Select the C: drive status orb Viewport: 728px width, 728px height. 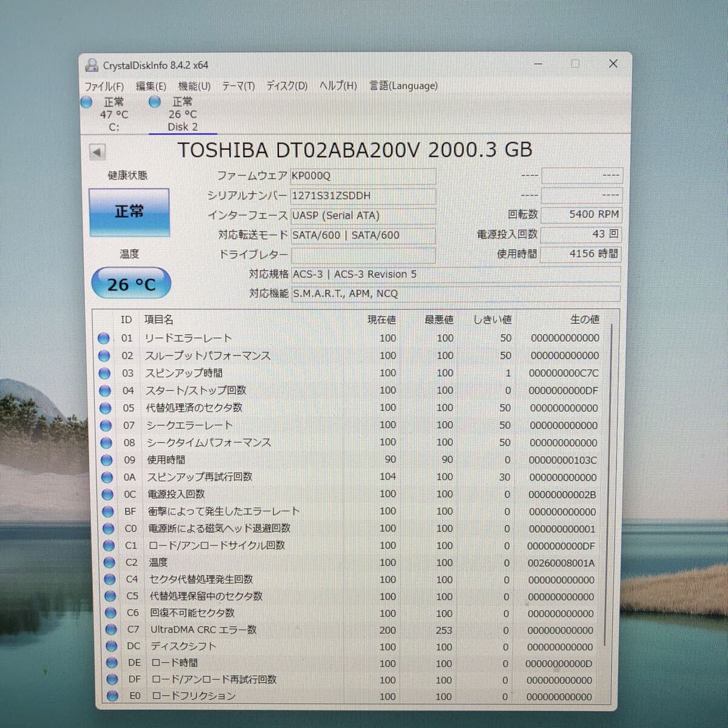click(87, 102)
